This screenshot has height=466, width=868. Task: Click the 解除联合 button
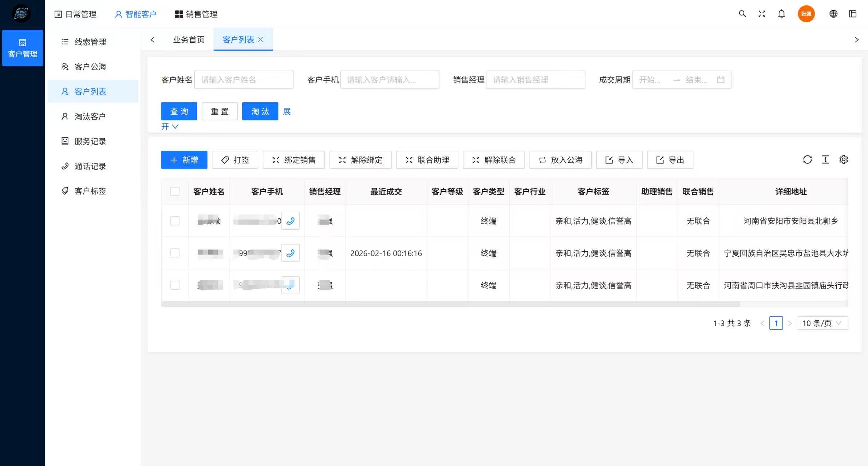pyautogui.click(x=494, y=160)
